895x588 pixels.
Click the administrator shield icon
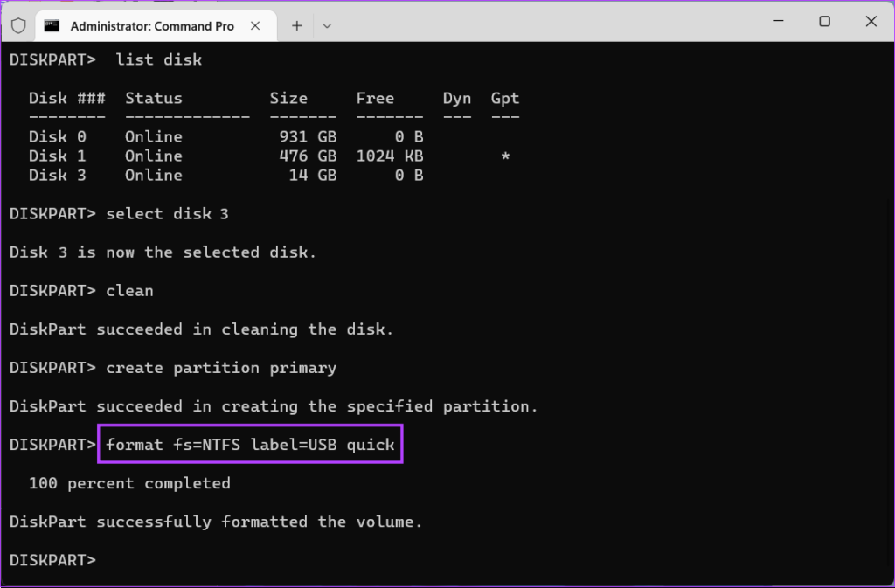pyautogui.click(x=17, y=25)
